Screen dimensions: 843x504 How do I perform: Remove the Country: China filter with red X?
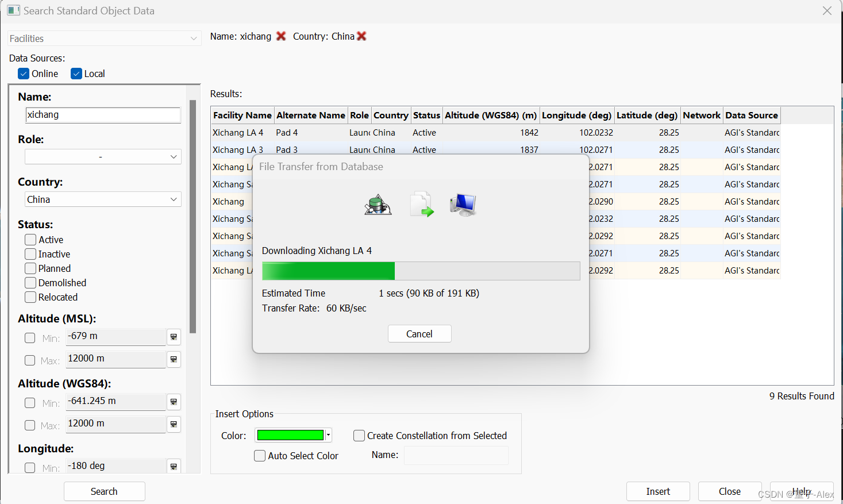tap(361, 36)
